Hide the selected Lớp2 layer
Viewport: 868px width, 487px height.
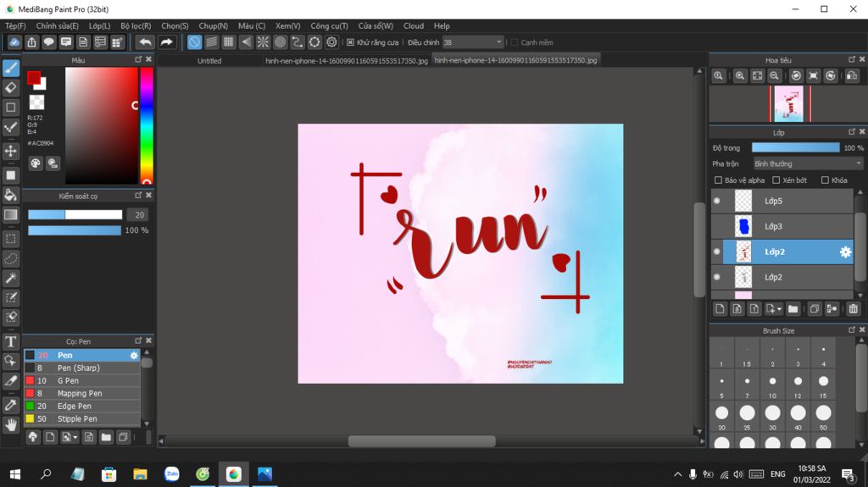(x=717, y=252)
